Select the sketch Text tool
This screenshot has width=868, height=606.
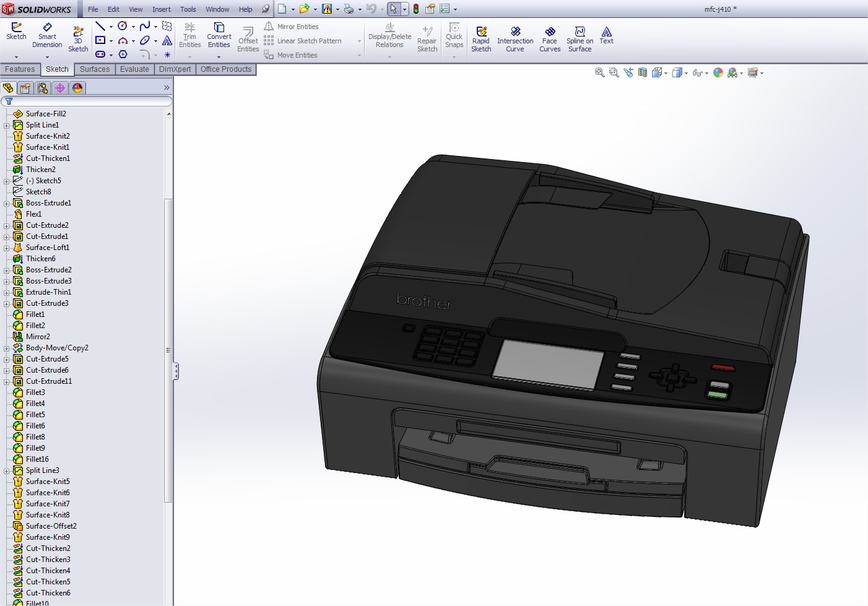(607, 35)
